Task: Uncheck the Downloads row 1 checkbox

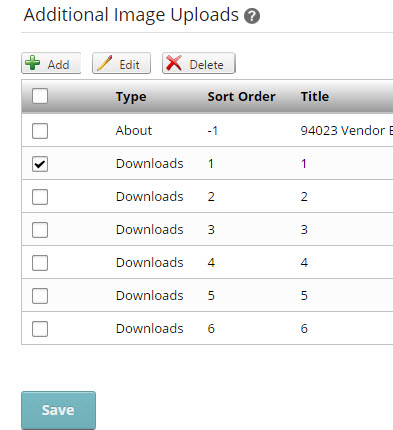Action: (x=40, y=164)
